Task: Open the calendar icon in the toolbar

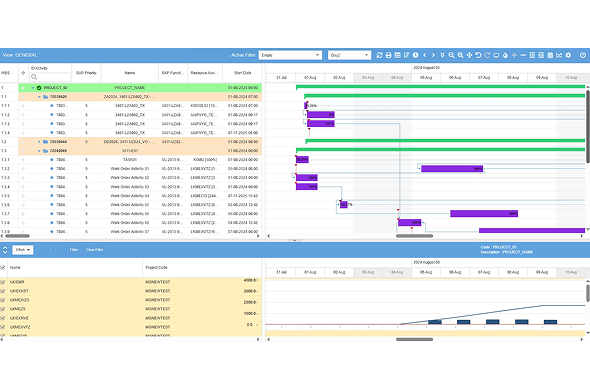Action: point(550,55)
